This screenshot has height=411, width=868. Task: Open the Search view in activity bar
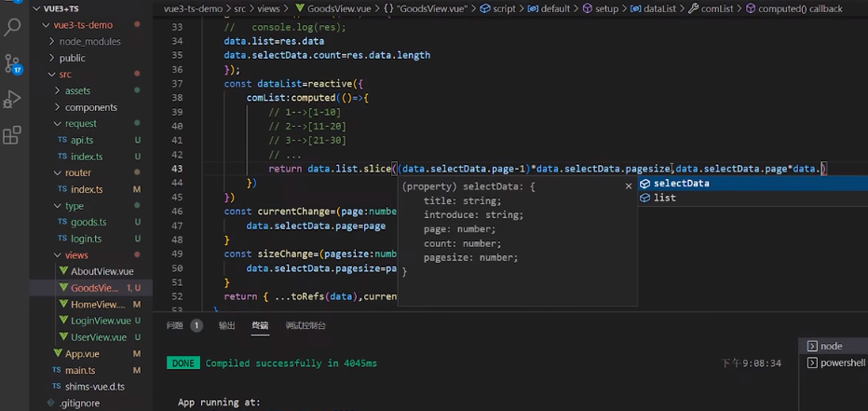(x=12, y=27)
